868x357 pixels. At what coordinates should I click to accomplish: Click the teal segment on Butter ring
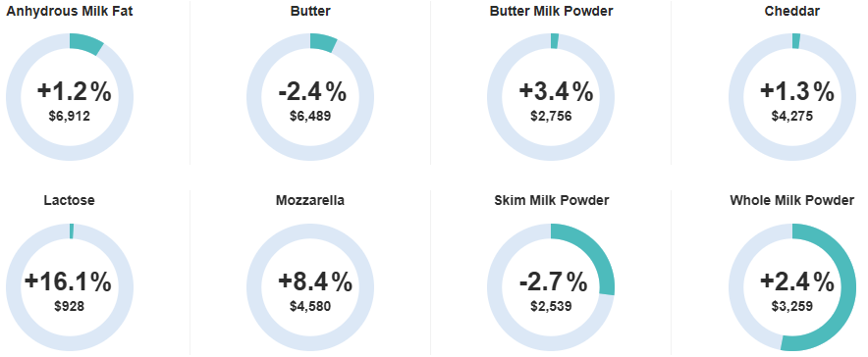[x=324, y=42]
